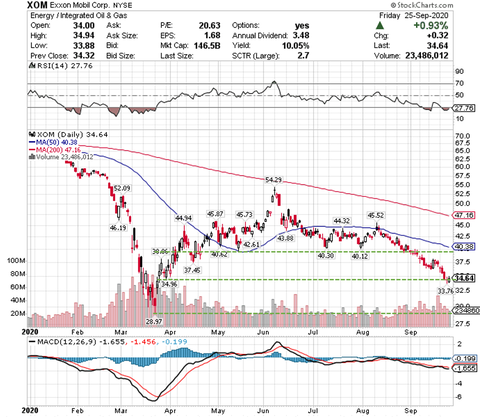The image size is (480, 417).
Task: Click the MA(200) 47.16 legend entry
Action: 55,150
